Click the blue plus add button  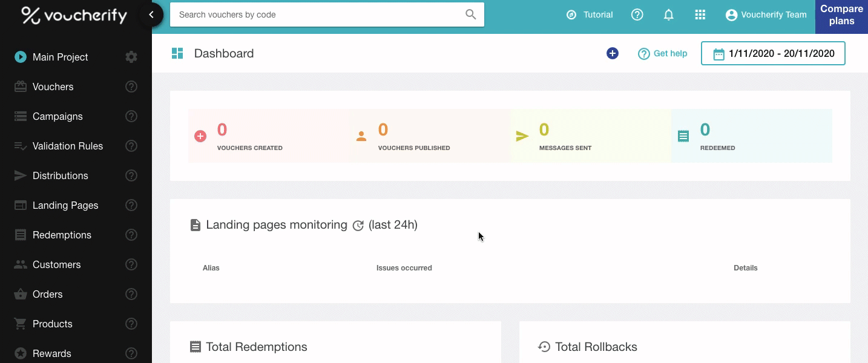(x=613, y=53)
